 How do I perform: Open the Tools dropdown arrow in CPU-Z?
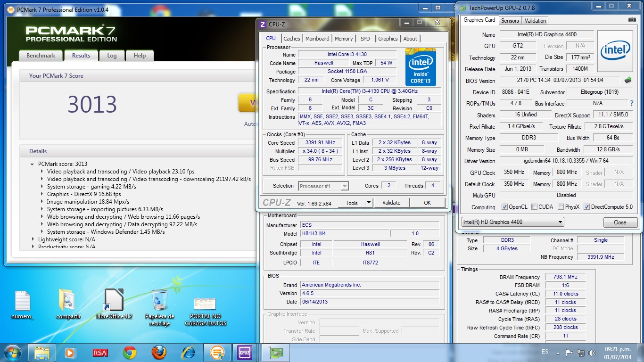(x=369, y=203)
